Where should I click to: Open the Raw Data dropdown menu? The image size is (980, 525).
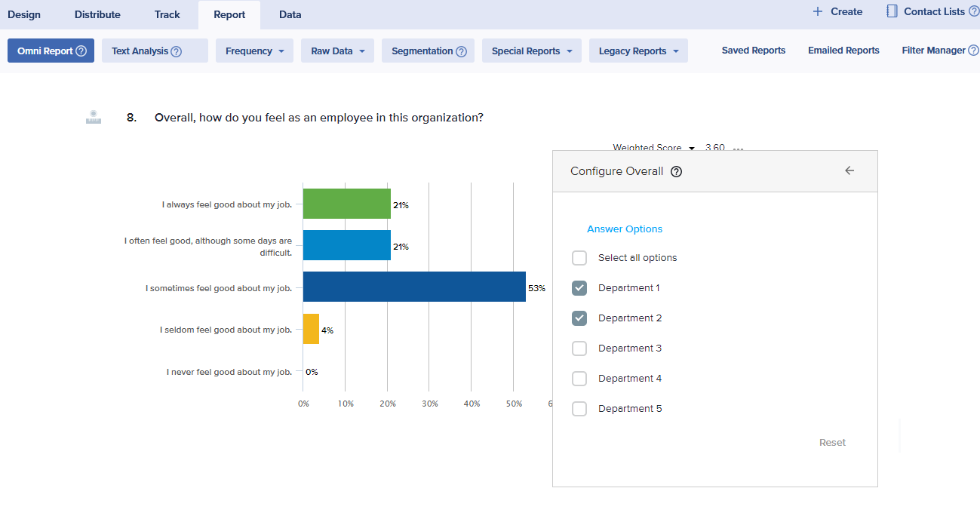[337, 51]
